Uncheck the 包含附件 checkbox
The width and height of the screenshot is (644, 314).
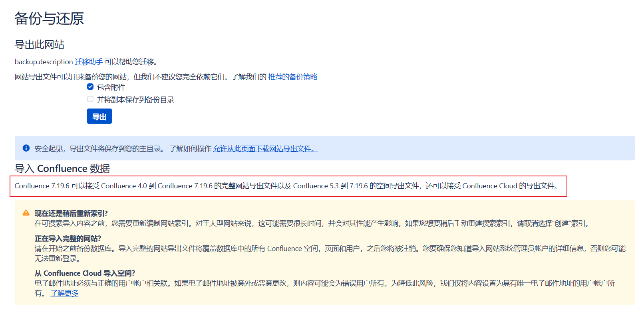tap(90, 87)
